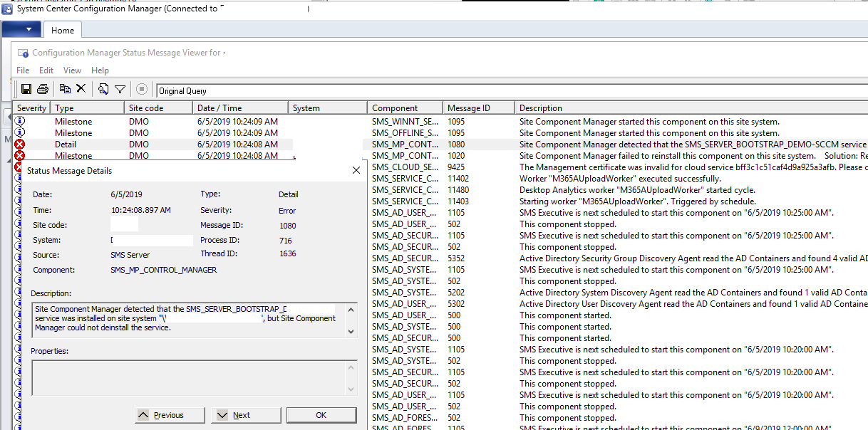
Task: Sort by the Component column header
Action: [x=405, y=108]
